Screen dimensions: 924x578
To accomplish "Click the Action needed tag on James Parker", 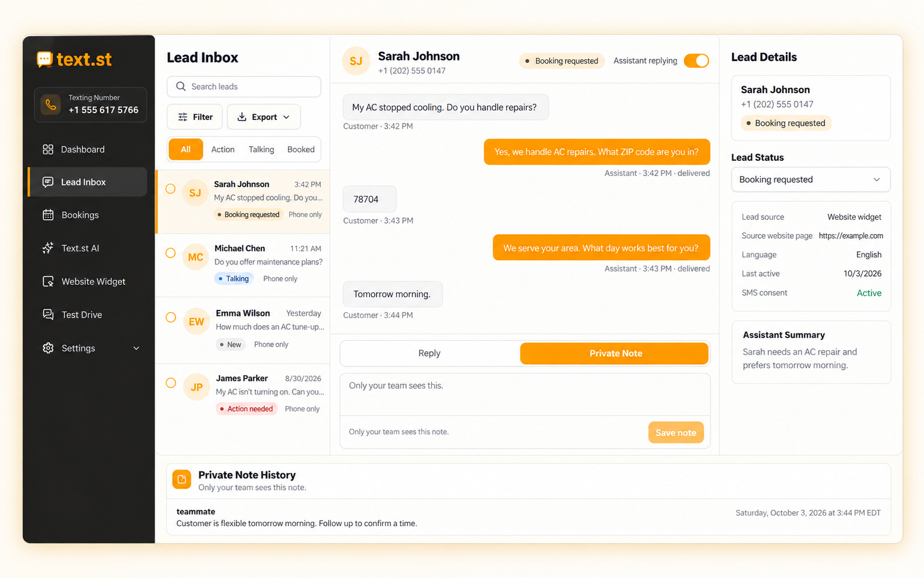I will [247, 409].
